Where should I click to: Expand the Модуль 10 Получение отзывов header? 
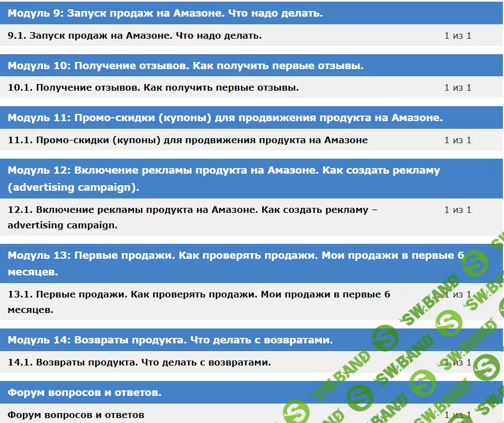tap(251, 65)
